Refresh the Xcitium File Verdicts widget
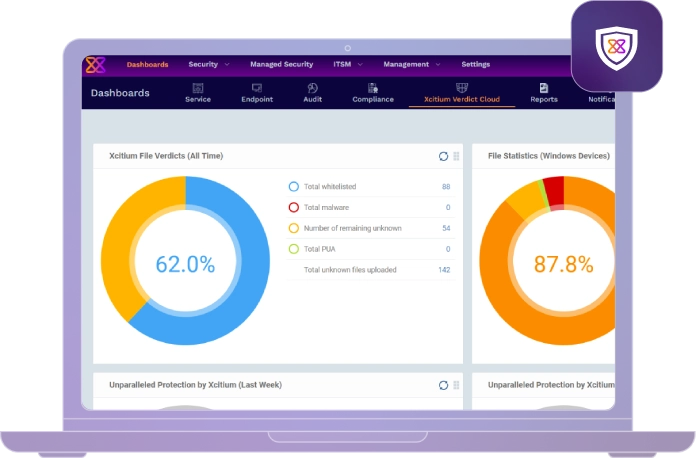The height and width of the screenshot is (458, 696). (443, 156)
